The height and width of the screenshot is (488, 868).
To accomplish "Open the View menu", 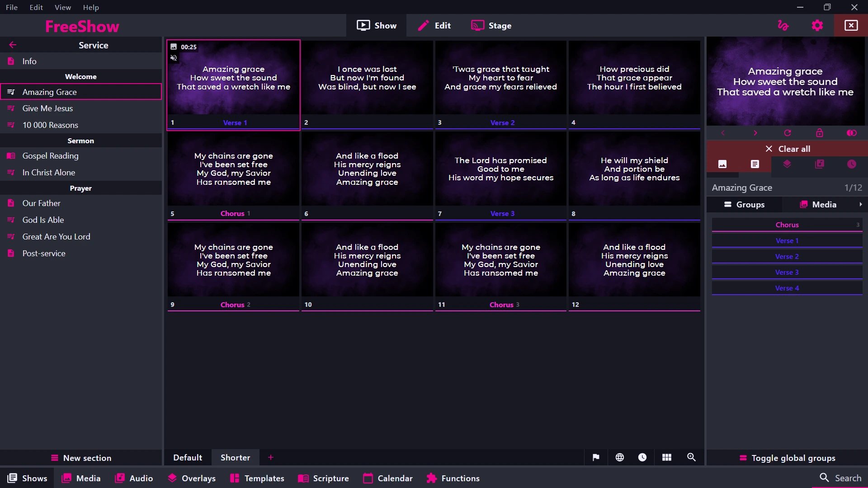I will pos(63,7).
